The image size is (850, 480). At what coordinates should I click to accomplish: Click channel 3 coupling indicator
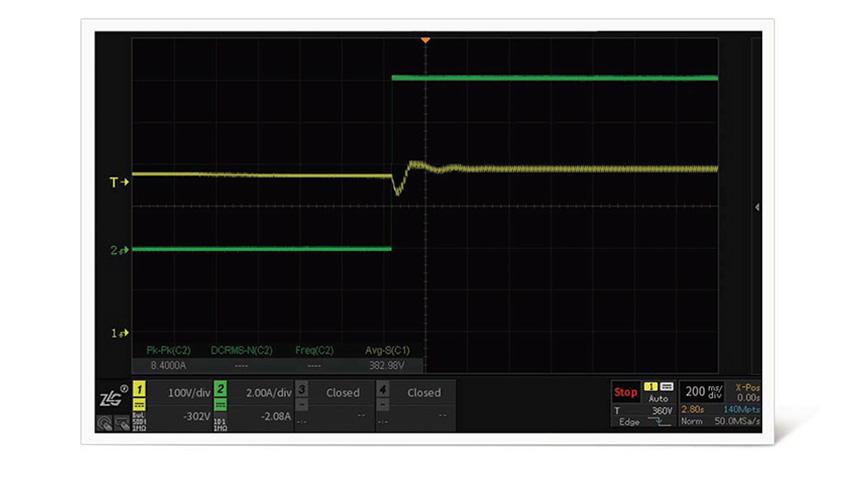point(301,405)
